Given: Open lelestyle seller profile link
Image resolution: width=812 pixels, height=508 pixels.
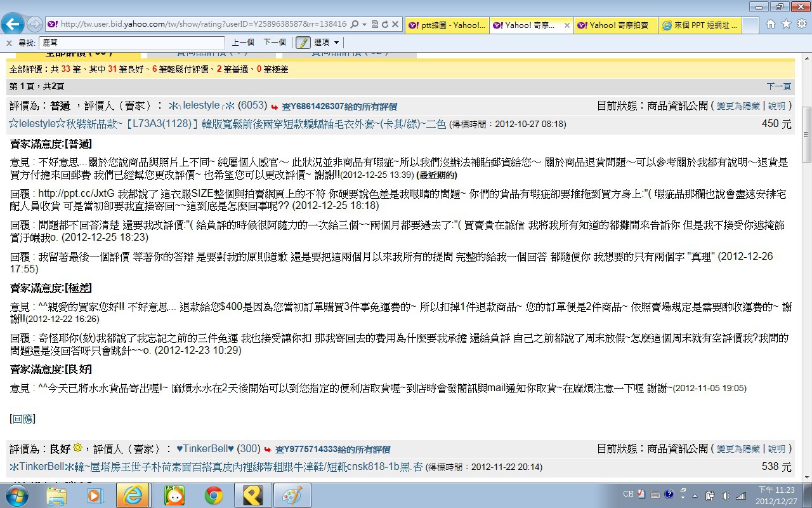Looking at the screenshot, I should pos(201,105).
